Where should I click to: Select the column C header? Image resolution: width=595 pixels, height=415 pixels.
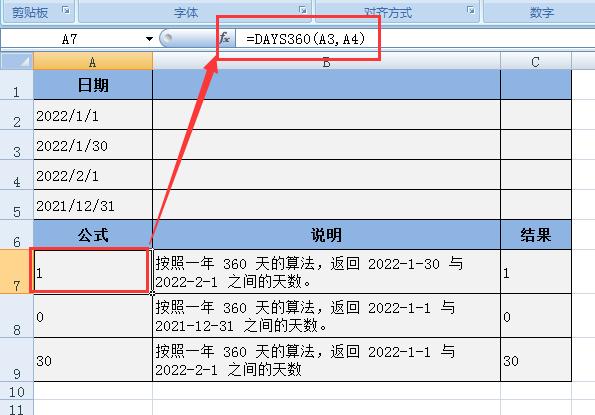tap(535, 61)
